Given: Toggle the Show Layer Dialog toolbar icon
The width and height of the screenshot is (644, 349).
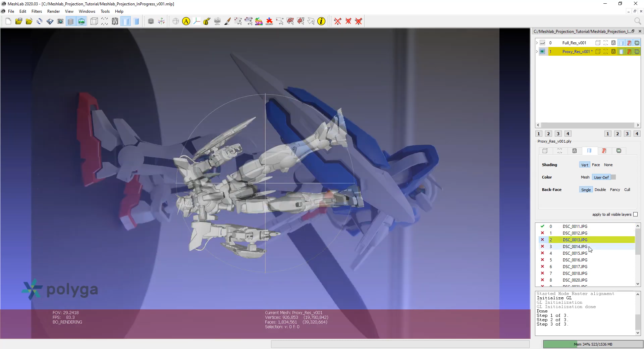Looking at the screenshot, I should coord(71,21).
